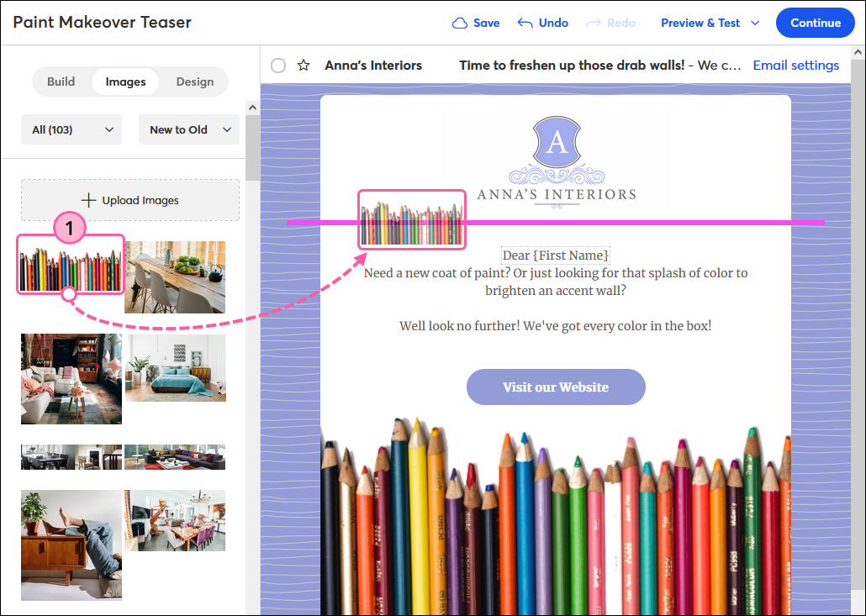
Task: Select the eclectic living room thumbnail
Action: pyautogui.click(x=71, y=379)
